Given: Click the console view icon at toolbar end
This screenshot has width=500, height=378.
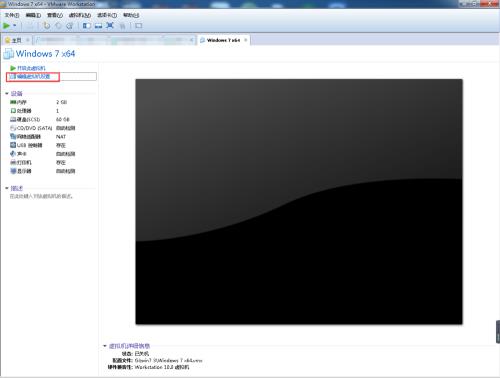Looking at the screenshot, I should pos(139,26).
